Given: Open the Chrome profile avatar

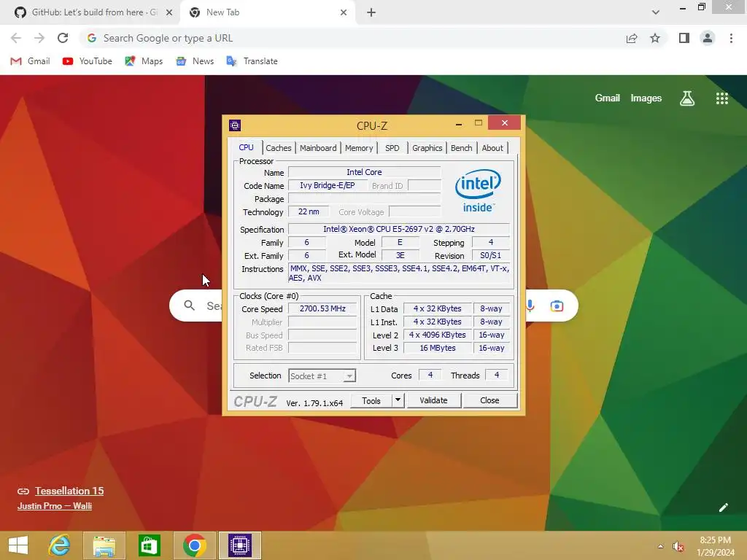Looking at the screenshot, I should pyautogui.click(x=708, y=38).
